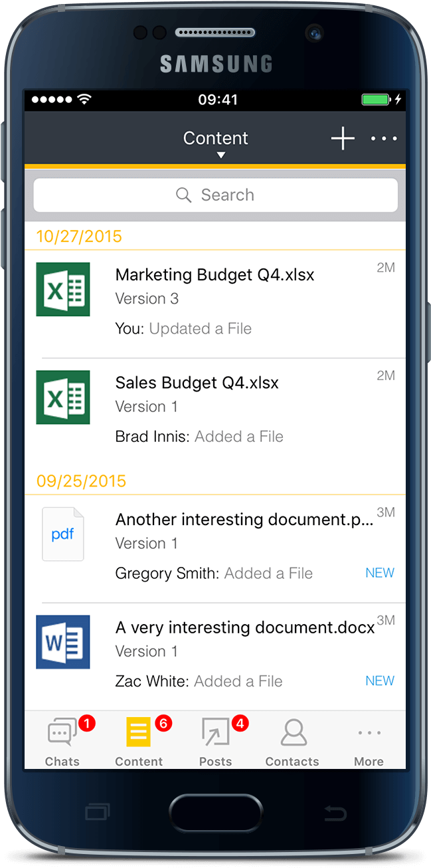Viewport: 431px width, 868px height.
Task: Open A very interesting document.docx
Action: tap(244, 627)
